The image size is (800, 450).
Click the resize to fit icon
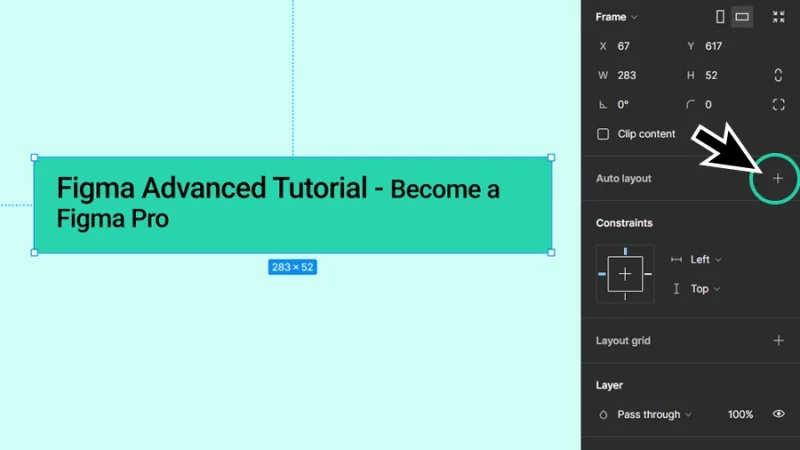click(778, 17)
